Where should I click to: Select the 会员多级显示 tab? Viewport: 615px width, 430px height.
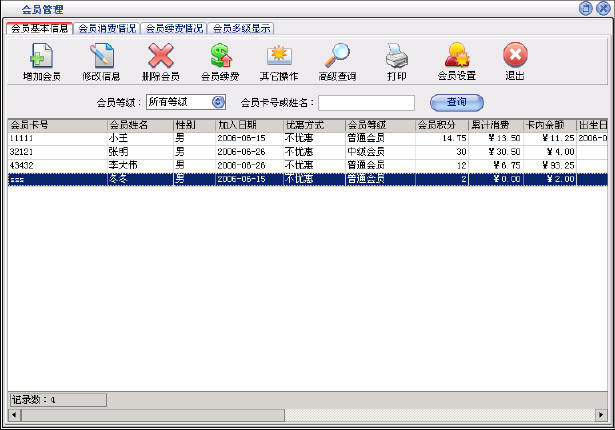240,28
